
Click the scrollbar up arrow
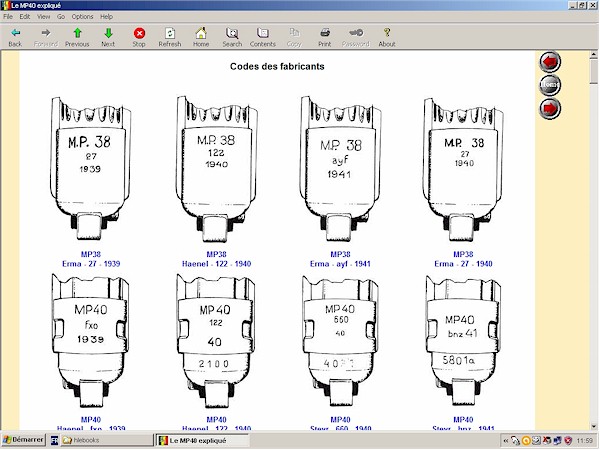pyautogui.click(x=593, y=55)
